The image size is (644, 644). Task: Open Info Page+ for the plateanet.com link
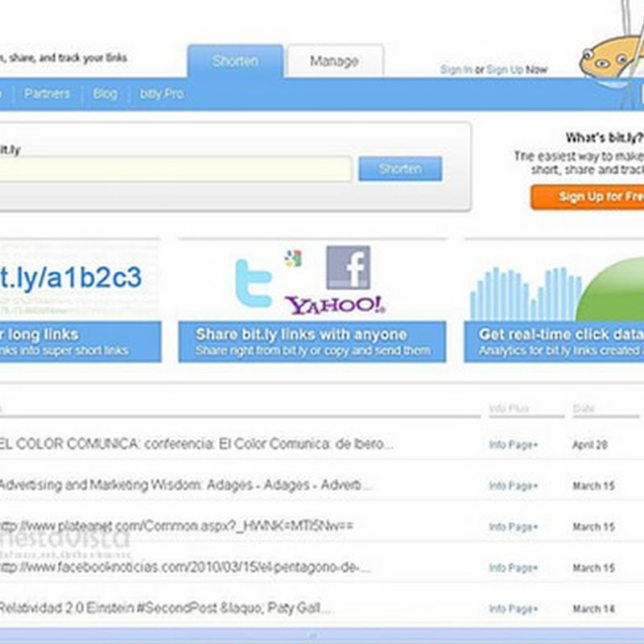point(514,527)
